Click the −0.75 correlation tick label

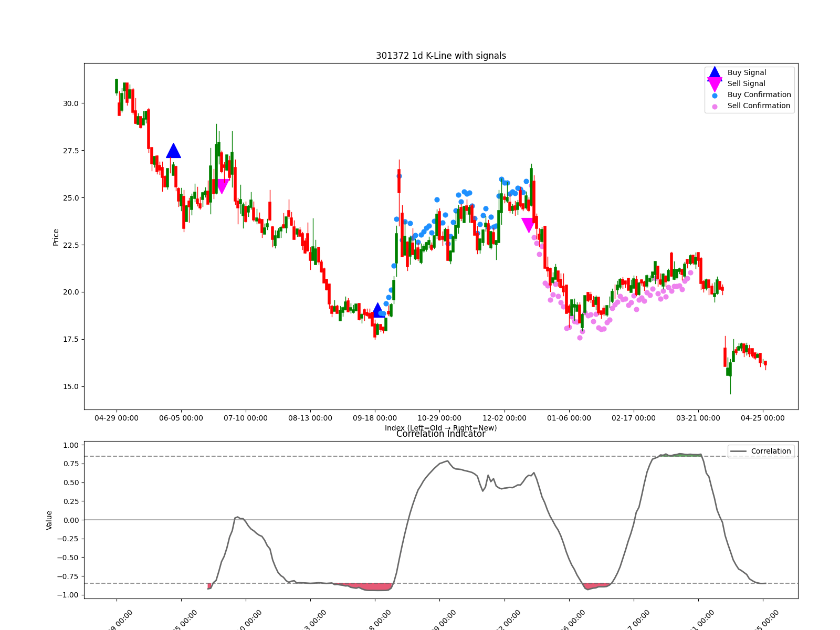tap(68, 576)
